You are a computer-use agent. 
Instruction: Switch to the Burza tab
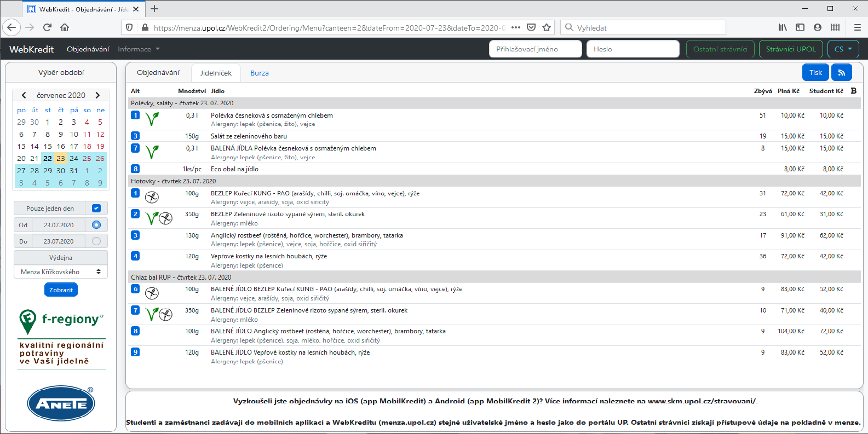coord(260,73)
